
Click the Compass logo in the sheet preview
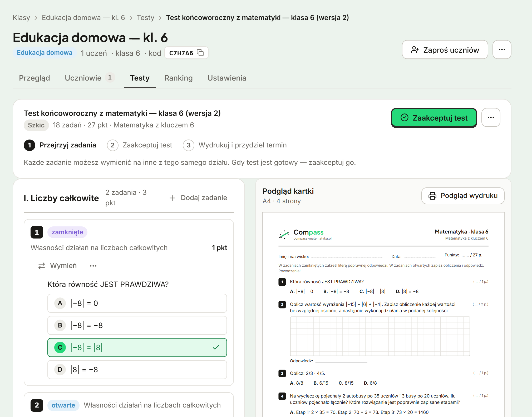click(x=305, y=234)
